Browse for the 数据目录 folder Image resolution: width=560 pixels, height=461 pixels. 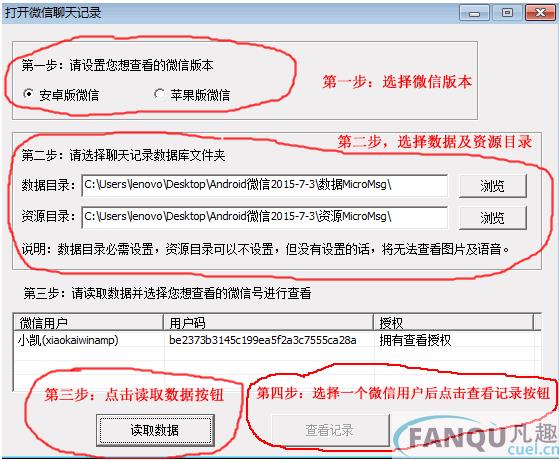tap(492, 186)
